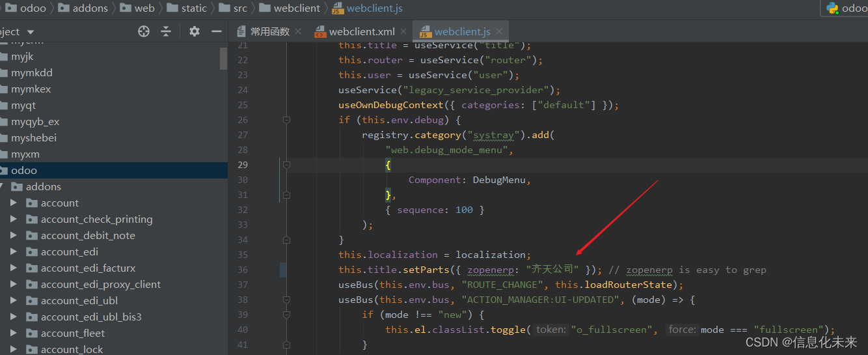Select the myqyb_ex folder in project tree
The width and height of the screenshot is (868, 355).
(35, 122)
